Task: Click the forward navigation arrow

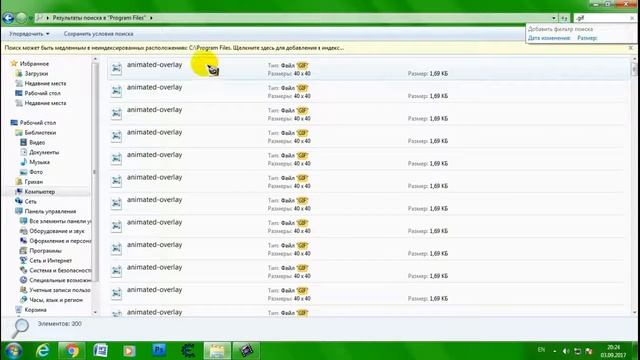Action: [x=21, y=18]
